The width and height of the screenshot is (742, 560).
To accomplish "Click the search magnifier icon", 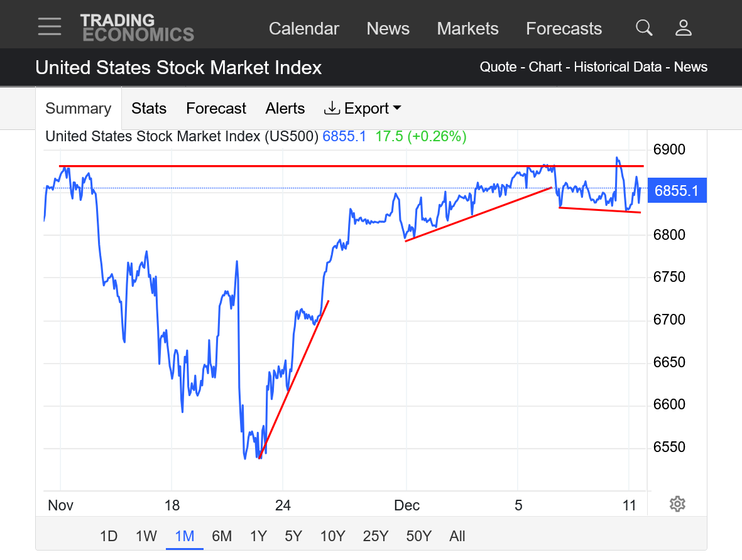I will 644,28.
